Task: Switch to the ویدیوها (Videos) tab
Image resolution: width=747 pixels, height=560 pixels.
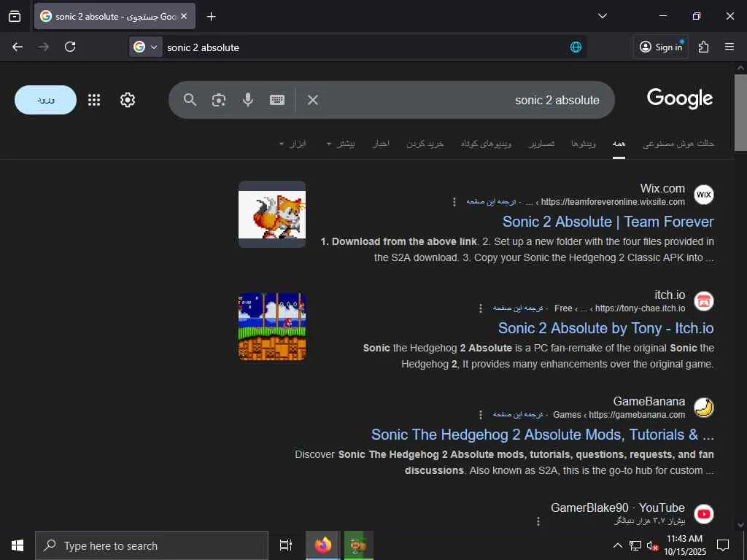Action: point(584,144)
